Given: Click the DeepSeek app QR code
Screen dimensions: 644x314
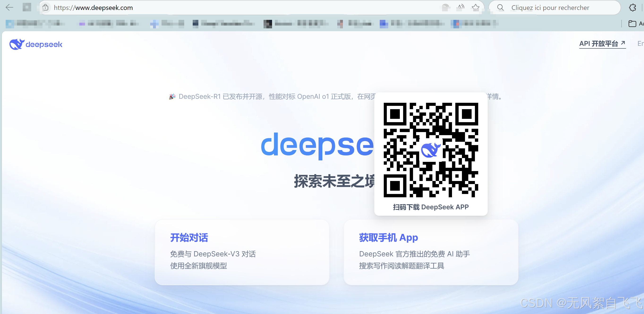Looking at the screenshot, I should [431, 150].
